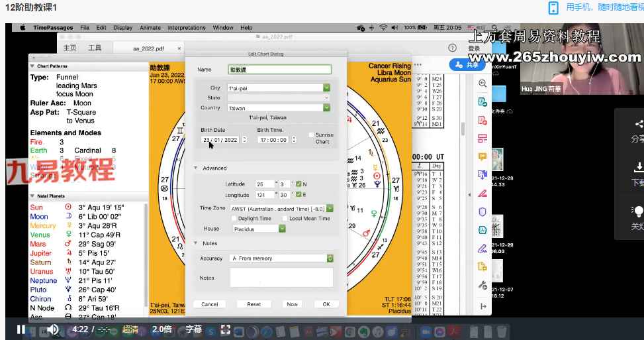
Task: Open the Window menu
Action: (x=223, y=28)
